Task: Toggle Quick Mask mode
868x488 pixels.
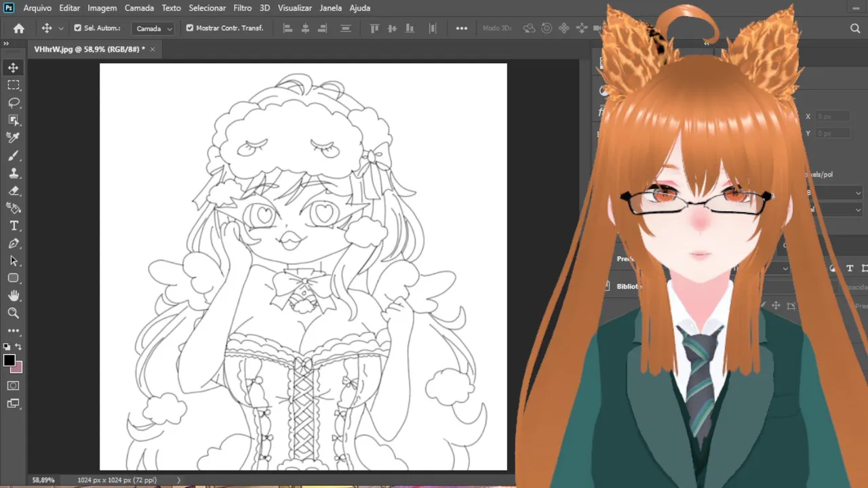Action: coord(13,386)
